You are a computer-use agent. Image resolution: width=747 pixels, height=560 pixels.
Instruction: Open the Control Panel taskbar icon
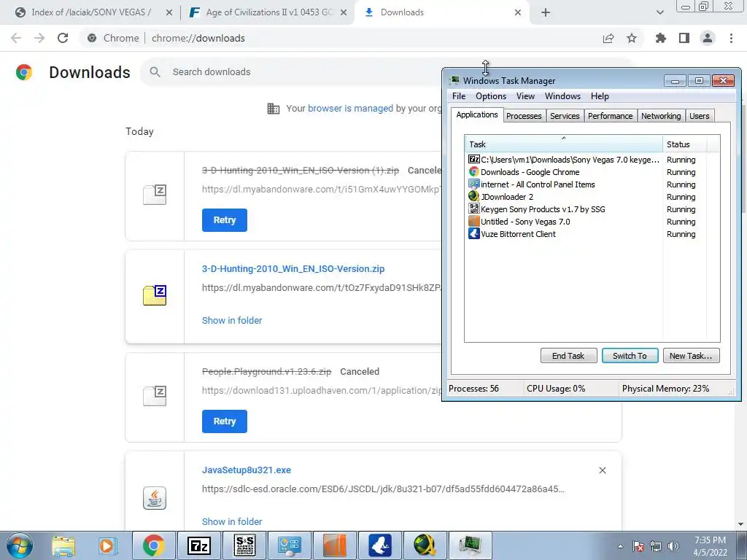point(290,545)
